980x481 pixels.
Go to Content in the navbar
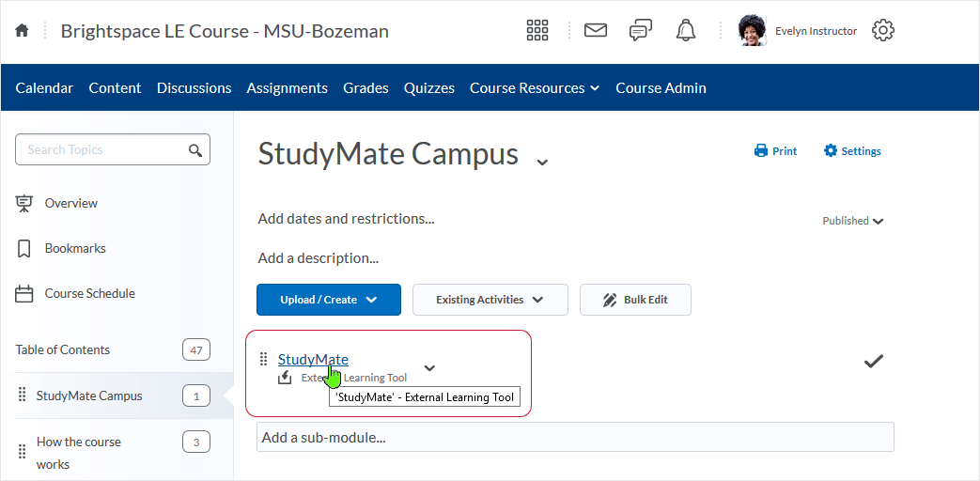115,88
